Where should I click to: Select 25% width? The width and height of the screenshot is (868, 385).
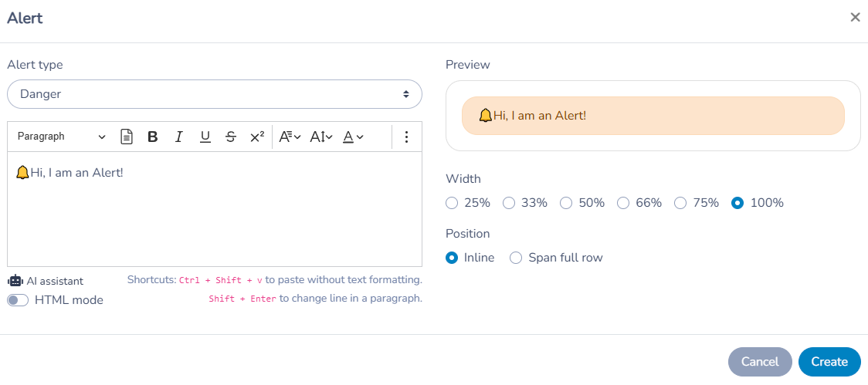point(452,203)
